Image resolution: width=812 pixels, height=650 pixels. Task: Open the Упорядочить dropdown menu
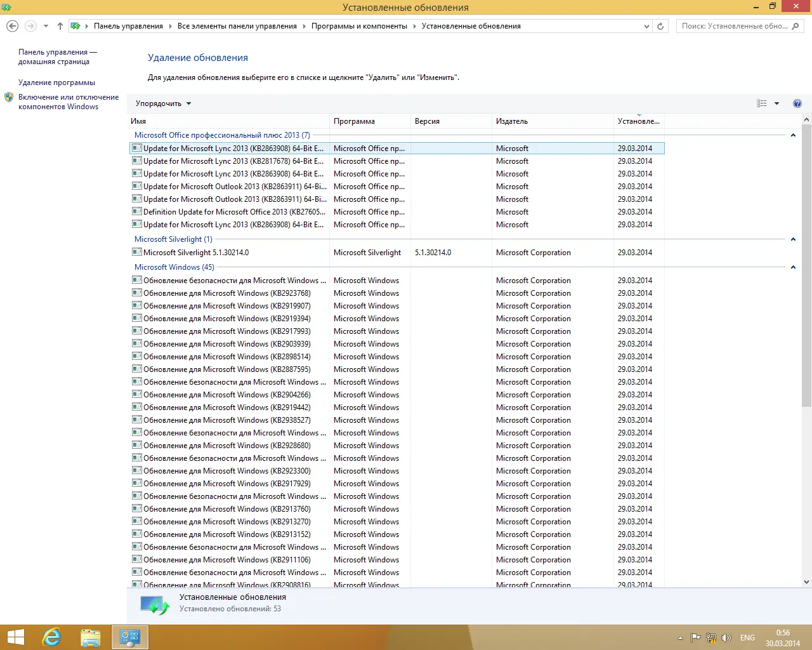pyautogui.click(x=163, y=103)
